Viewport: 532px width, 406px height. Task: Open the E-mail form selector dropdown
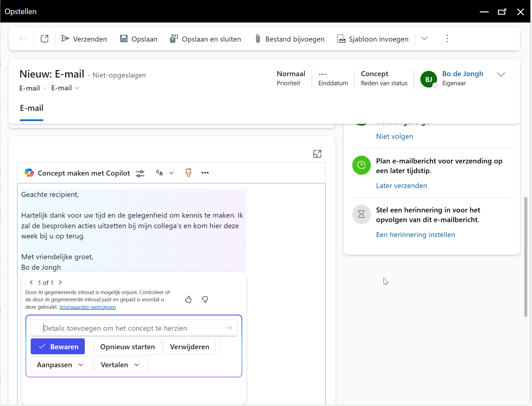[65, 88]
